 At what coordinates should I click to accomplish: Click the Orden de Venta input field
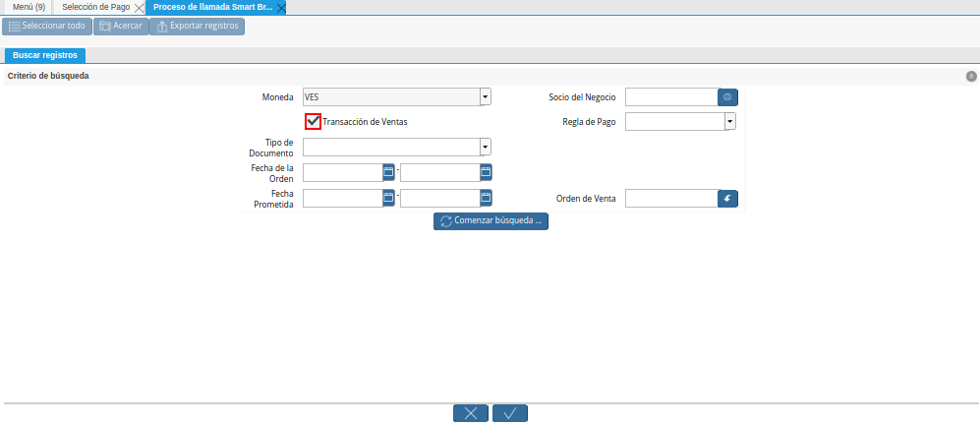coord(672,199)
